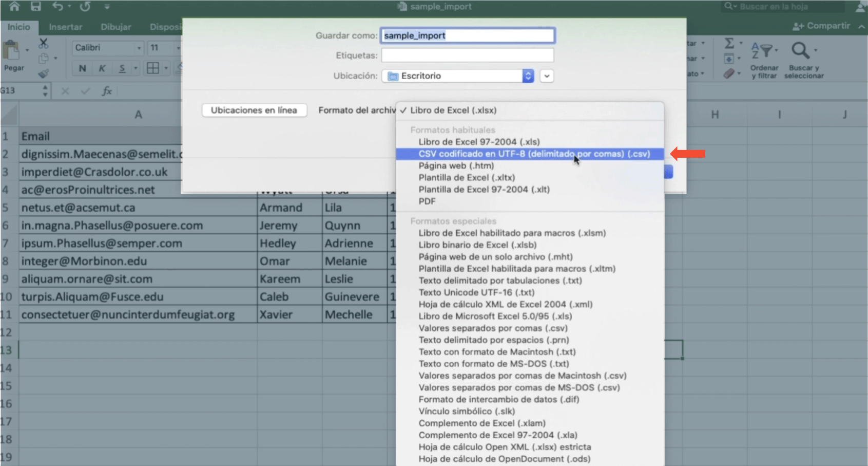Click the Clear eraser icon
The height and width of the screenshot is (466, 868).
pyautogui.click(x=729, y=73)
